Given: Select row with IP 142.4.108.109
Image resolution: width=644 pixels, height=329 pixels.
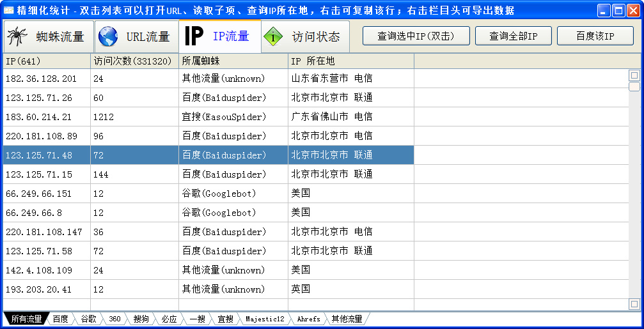Looking at the screenshot, I should [208, 270].
